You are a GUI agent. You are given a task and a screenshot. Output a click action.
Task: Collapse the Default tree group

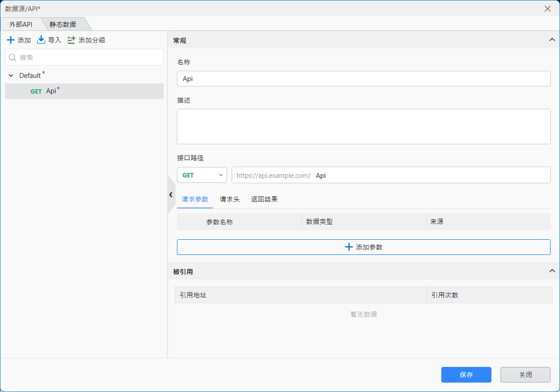pyautogui.click(x=11, y=76)
